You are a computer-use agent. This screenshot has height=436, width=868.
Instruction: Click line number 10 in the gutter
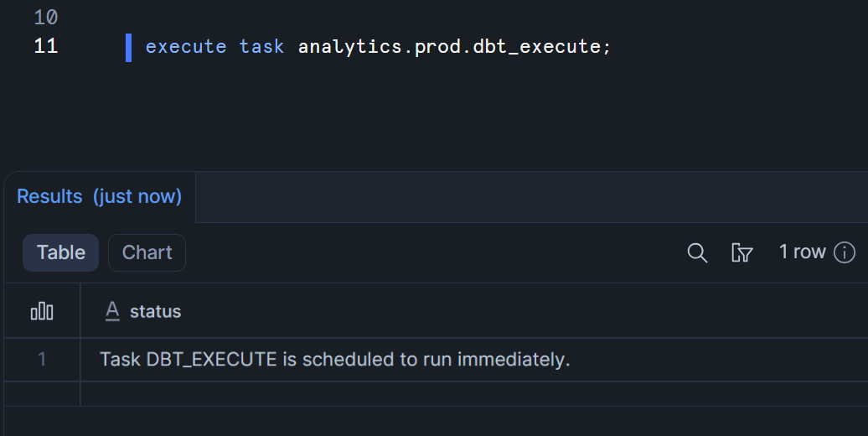click(46, 17)
